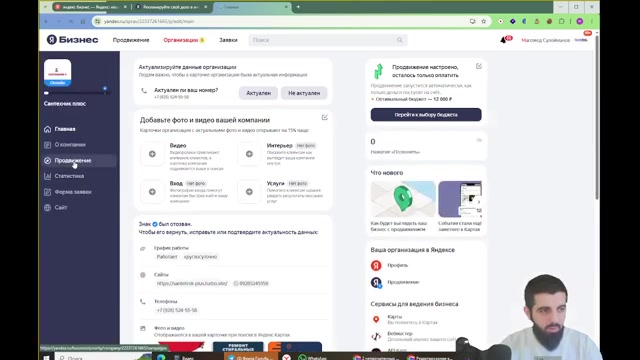Advance the Что нового carousel arrow

tap(479, 202)
